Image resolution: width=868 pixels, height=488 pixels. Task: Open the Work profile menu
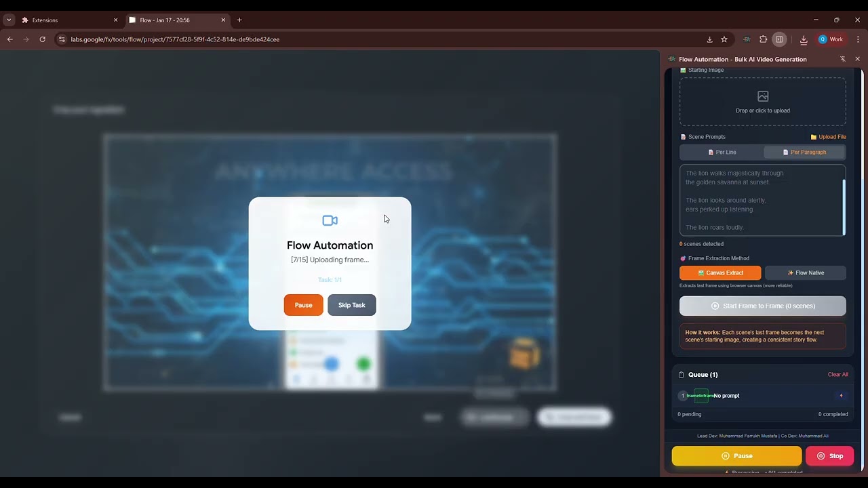(x=831, y=39)
